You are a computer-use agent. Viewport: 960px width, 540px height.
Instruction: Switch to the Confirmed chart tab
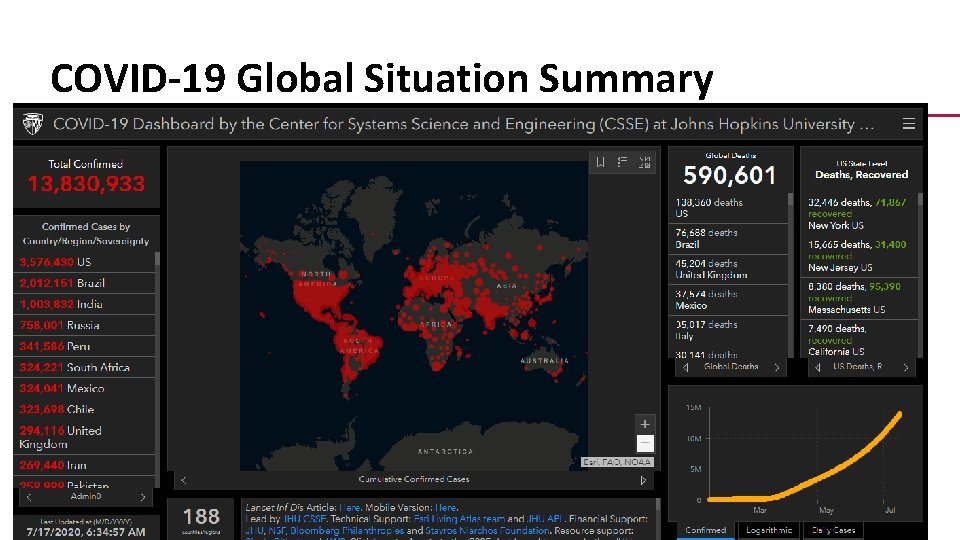705,530
